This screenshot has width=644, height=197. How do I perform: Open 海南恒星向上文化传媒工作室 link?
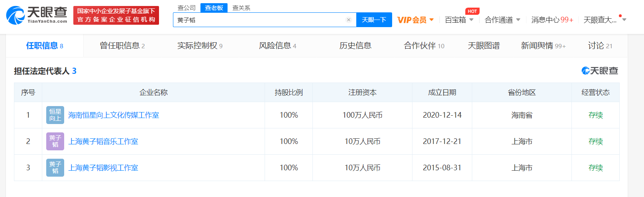pos(114,115)
